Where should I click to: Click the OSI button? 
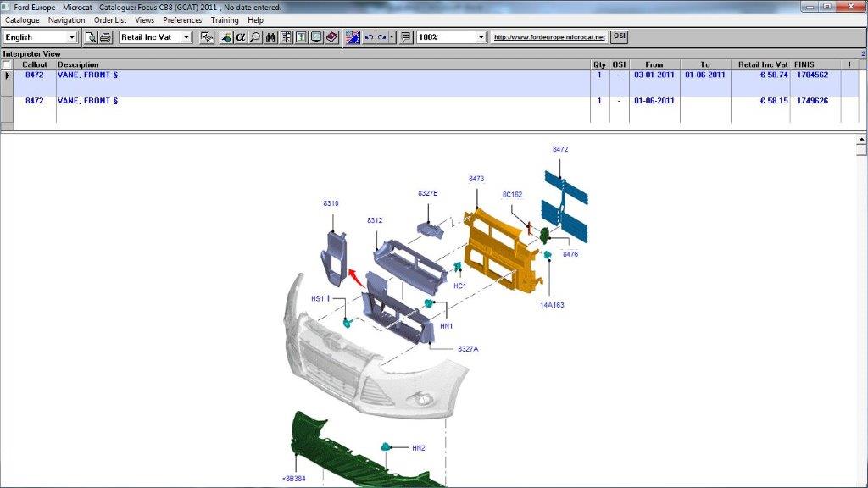coord(620,37)
